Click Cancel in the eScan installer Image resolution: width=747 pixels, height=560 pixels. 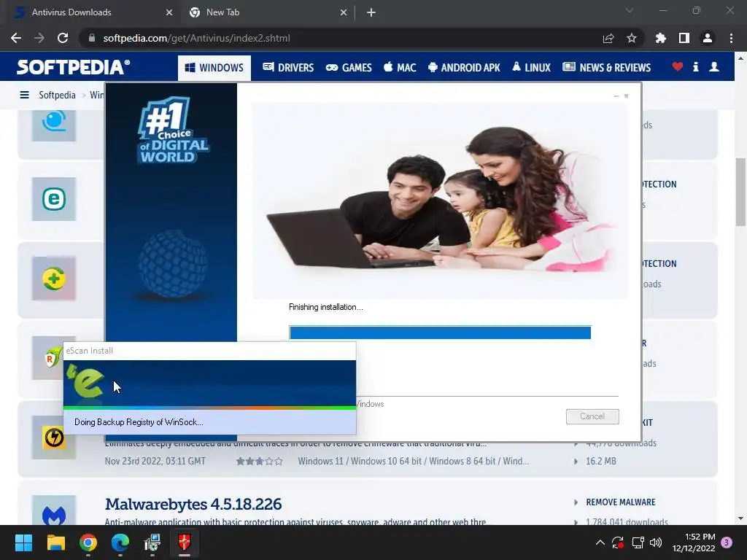pyautogui.click(x=592, y=416)
